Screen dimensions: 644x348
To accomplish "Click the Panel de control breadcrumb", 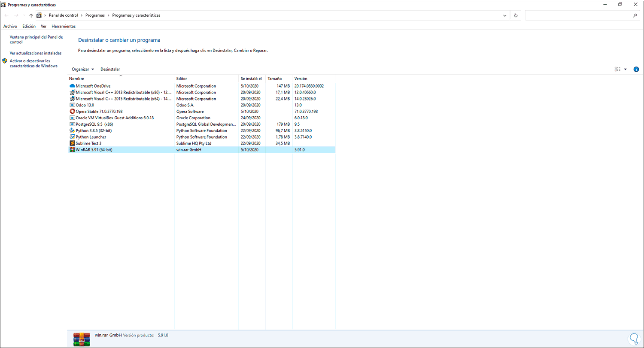I will (x=64, y=15).
